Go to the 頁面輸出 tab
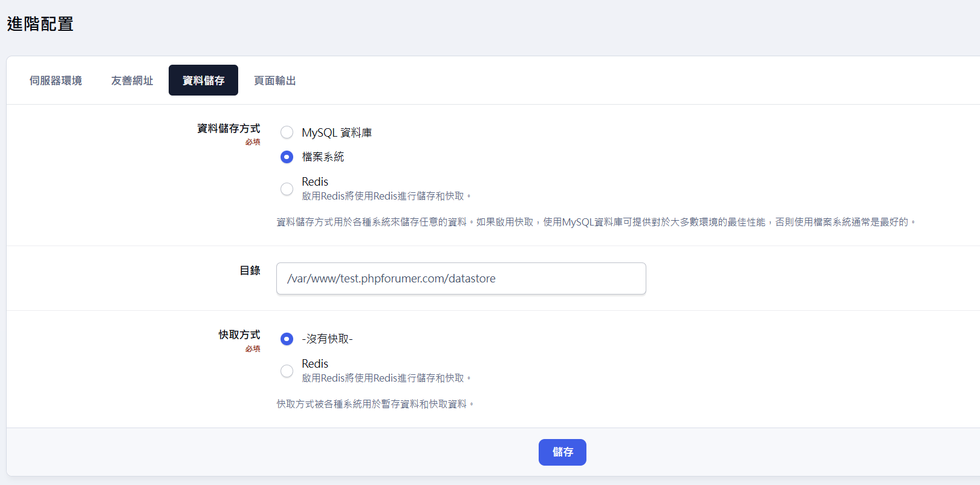The image size is (980, 485). pyautogui.click(x=274, y=80)
